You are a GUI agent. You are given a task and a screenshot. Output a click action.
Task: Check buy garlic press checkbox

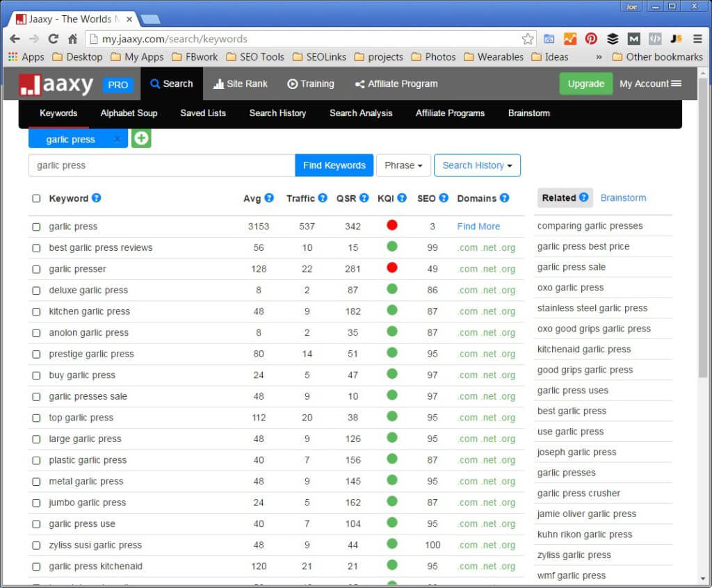(x=36, y=375)
